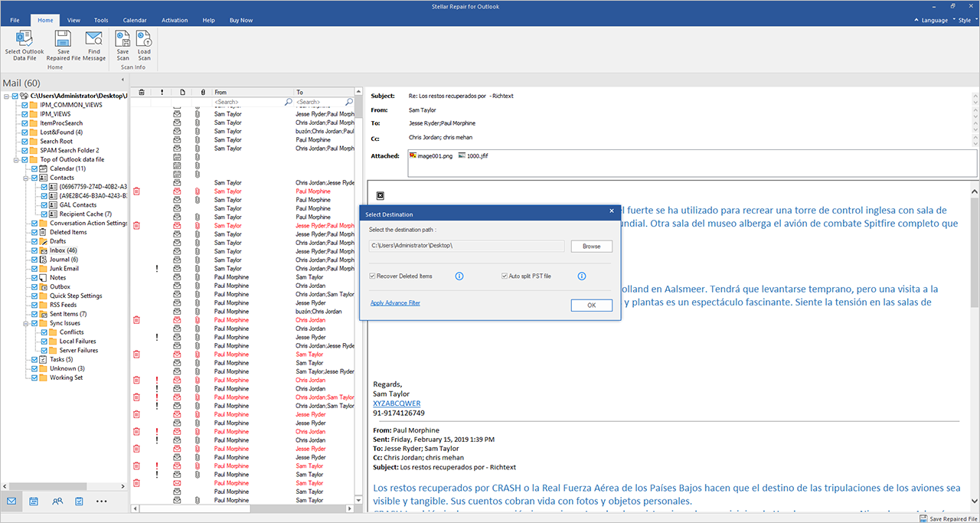980x523 pixels.
Task: Uncheck the Junk Email folder checkbox
Action: click(34, 269)
